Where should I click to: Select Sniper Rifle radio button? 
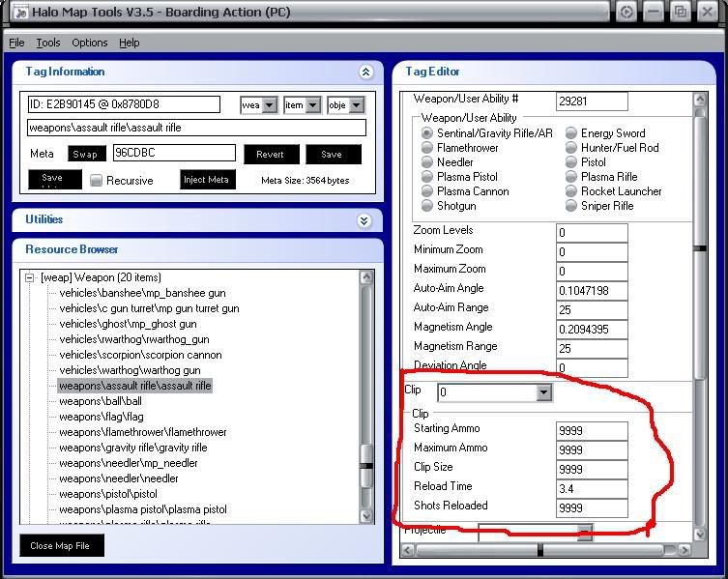[571, 206]
